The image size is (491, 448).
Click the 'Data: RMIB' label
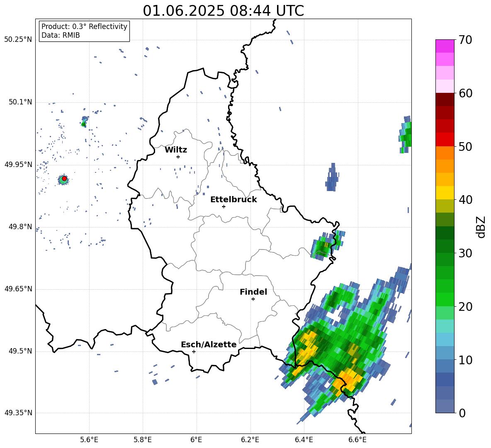[x=61, y=35]
